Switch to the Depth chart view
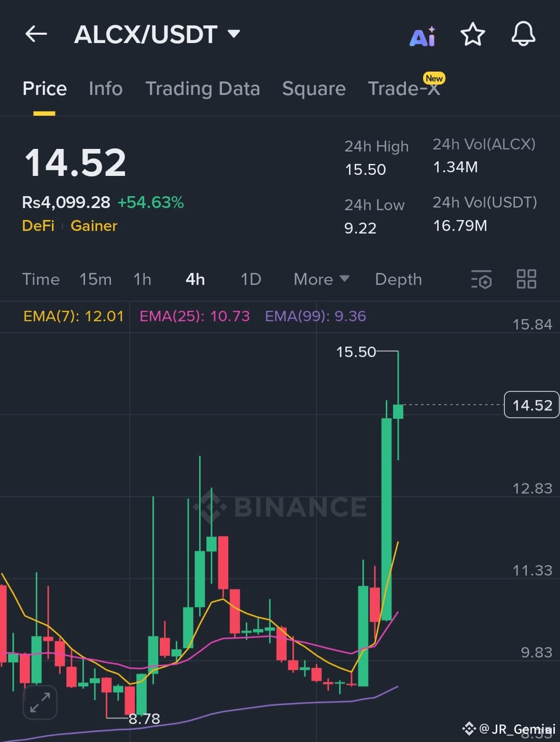Viewport: 560px width, 742px height. tap(398, 279)
